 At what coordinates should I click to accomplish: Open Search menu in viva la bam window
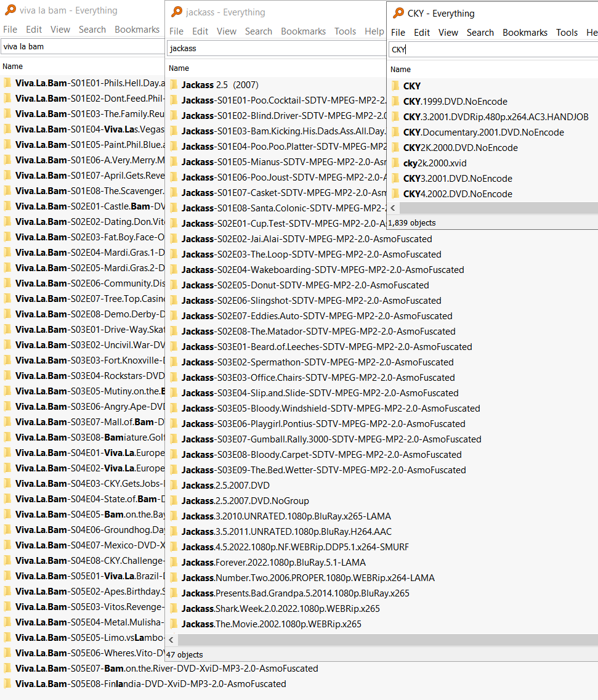(92, 30)
